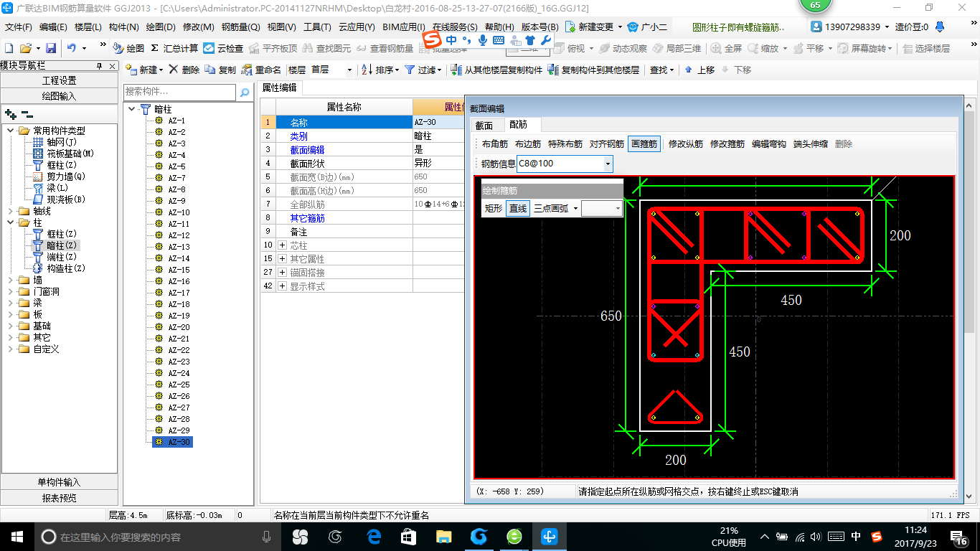The height and width of the screenshot is (551, 980).
Task: Click 复制构件到其他楼层 icon
Action: click(553, 70)
